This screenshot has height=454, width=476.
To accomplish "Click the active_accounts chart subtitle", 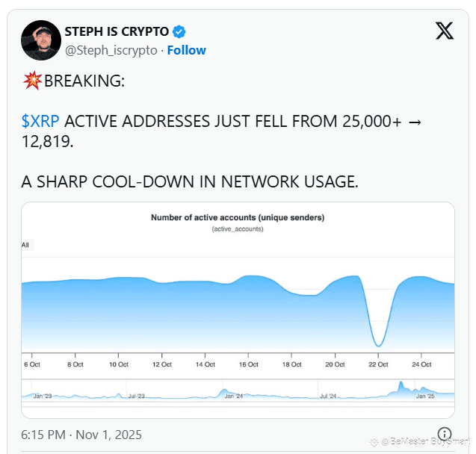I will coord(238,228).
